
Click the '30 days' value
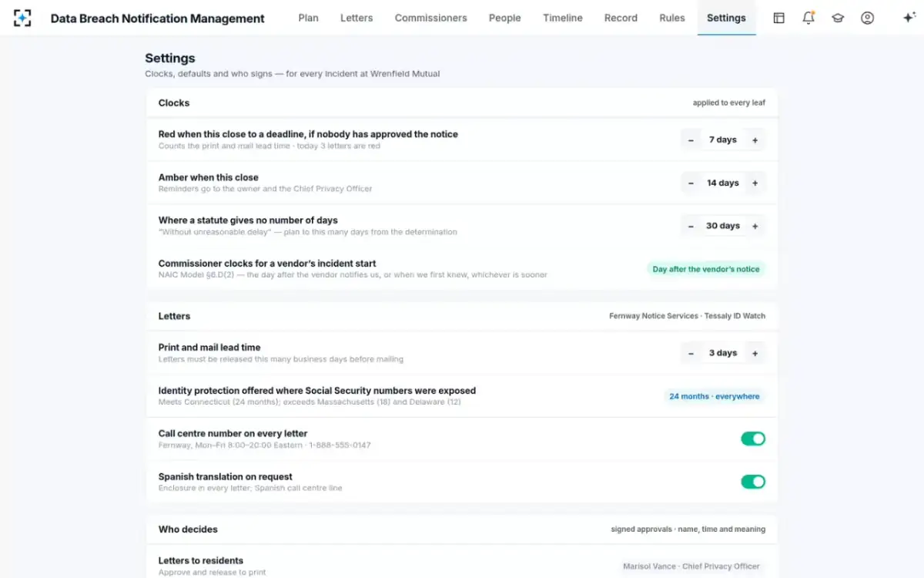coord(723,227)
